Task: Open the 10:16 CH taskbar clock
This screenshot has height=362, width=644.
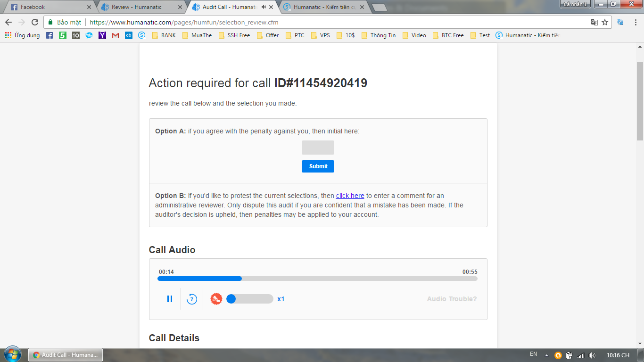Action: [x=618, y=355]
